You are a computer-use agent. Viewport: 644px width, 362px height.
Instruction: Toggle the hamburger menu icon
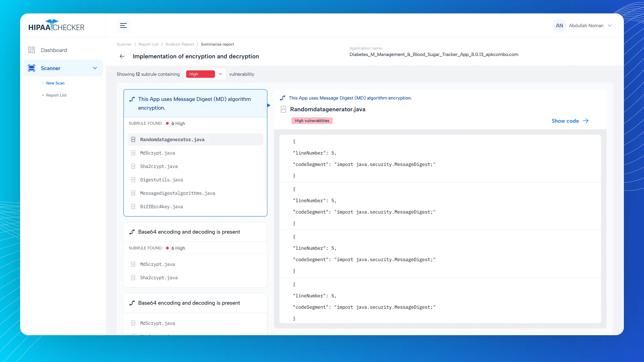click(123, 25)
